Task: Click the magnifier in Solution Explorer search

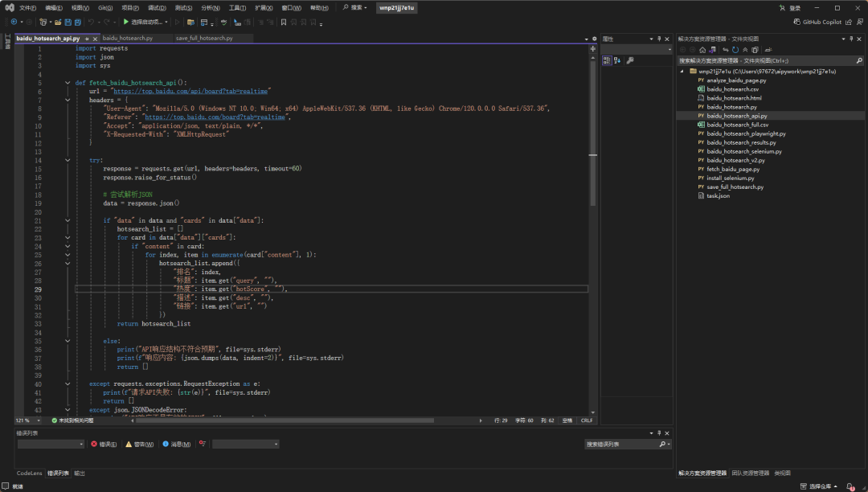Action: click(x=859, y=60)
